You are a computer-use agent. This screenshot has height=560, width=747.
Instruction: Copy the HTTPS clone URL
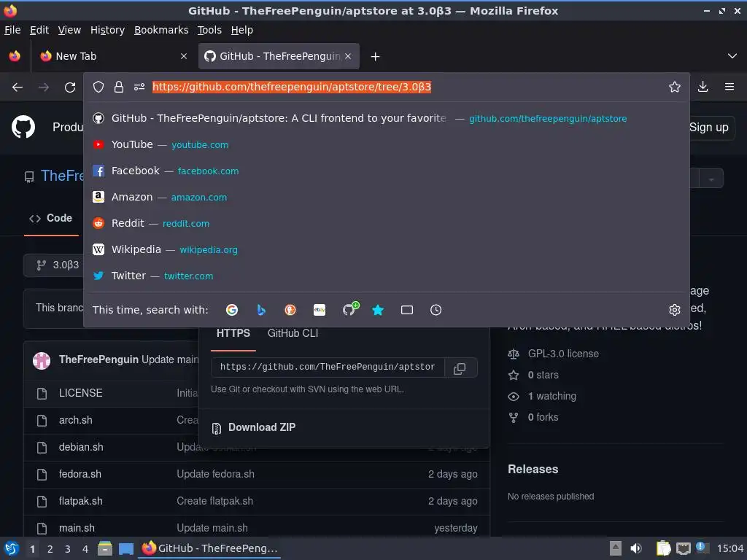pos(460,368)
